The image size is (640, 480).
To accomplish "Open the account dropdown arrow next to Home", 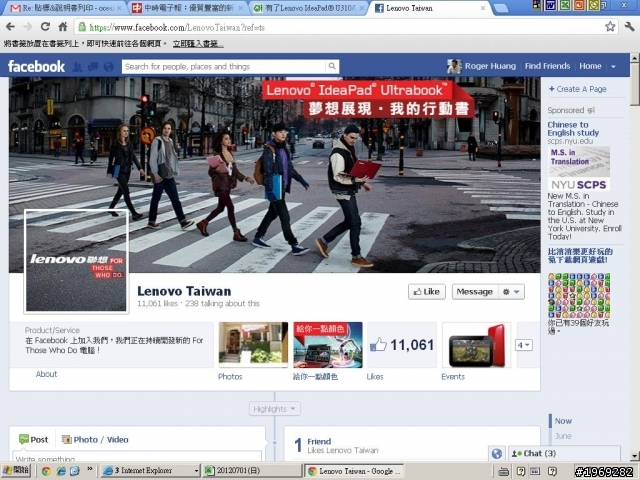I will [613, 67].
